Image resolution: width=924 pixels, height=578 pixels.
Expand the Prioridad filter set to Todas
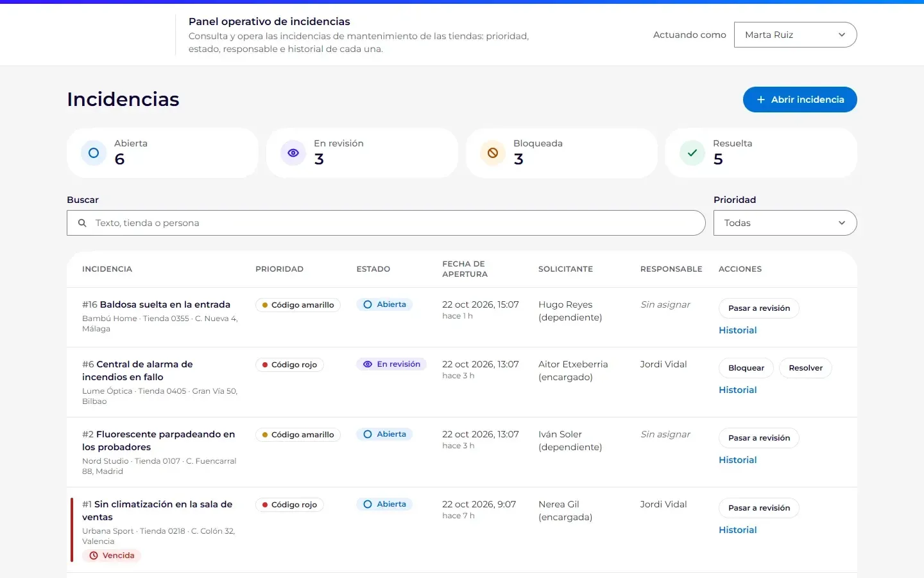point(785,223)
